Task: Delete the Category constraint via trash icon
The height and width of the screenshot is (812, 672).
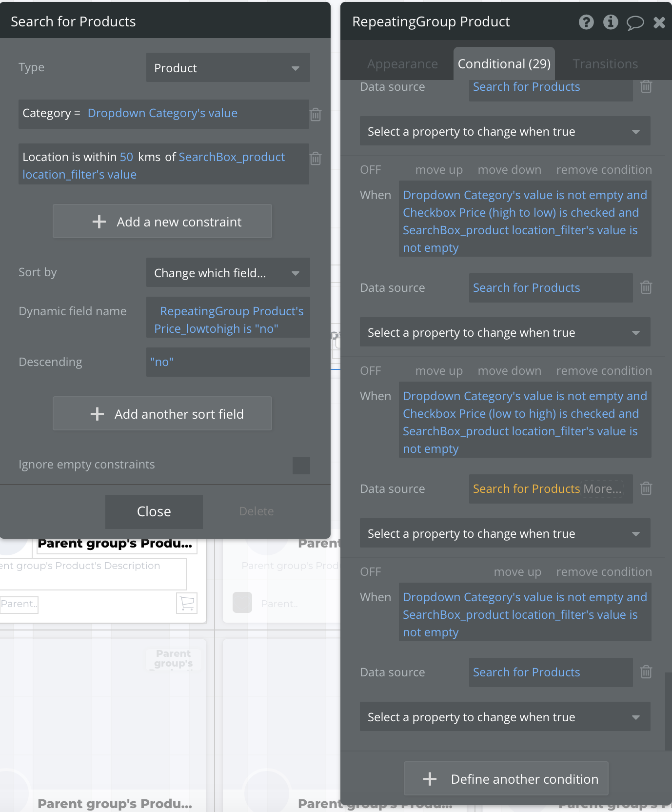Action: click(x=316, y=114)
